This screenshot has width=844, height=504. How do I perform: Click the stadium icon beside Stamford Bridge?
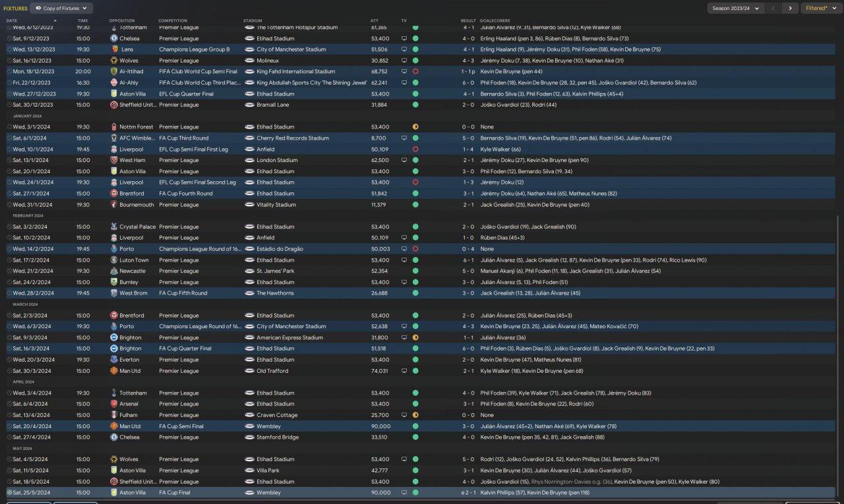pos(249,437)
